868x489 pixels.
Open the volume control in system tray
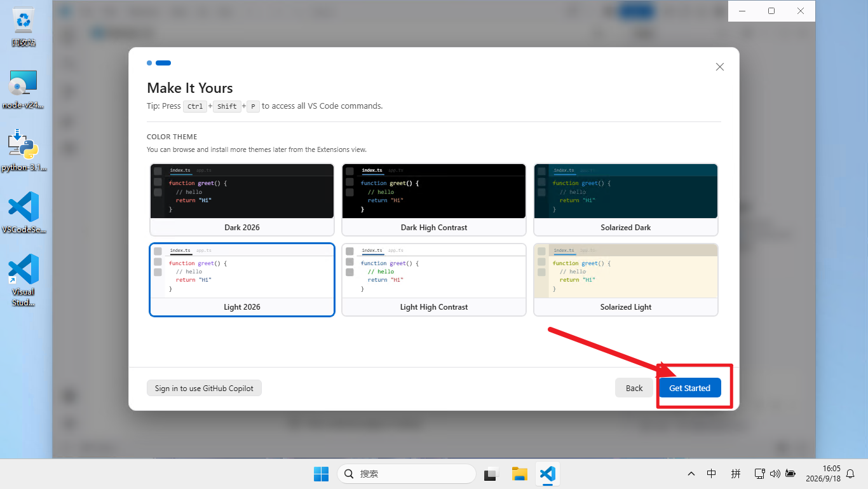tap(775, 474)
